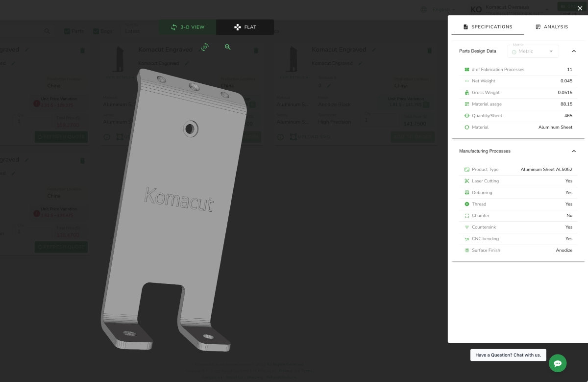Click the CNC bending icon
Screen dimensions: 588x382
click(467, 239)
